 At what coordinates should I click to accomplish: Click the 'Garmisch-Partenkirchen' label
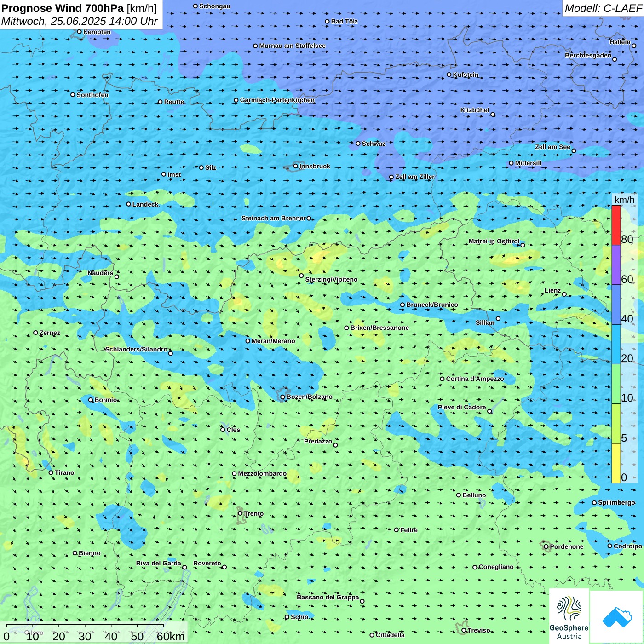tap(277, 100)
